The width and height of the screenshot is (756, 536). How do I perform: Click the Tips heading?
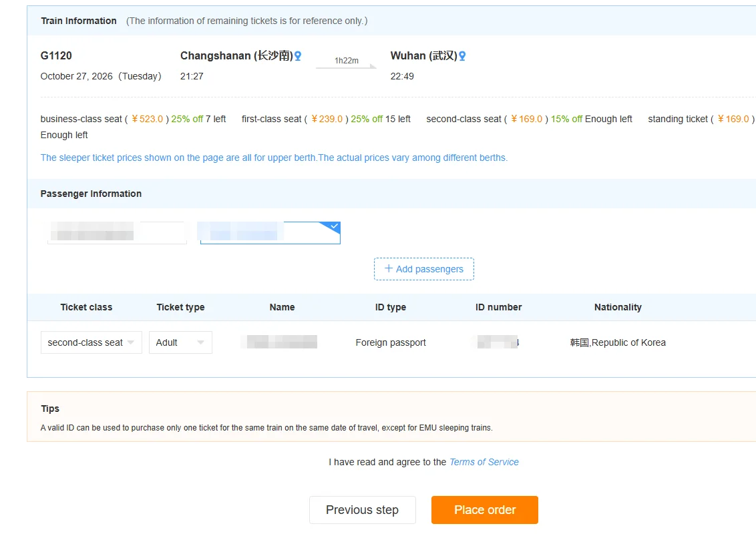pyautogui.click(x=50, y=409)
